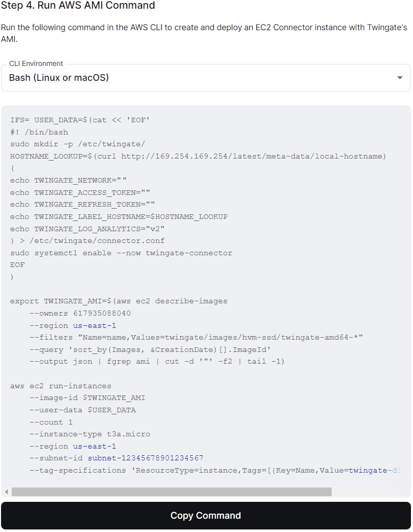Click the subnet-12345678901234567 editable value
413x532 pixels.
(x=145, y=458)
